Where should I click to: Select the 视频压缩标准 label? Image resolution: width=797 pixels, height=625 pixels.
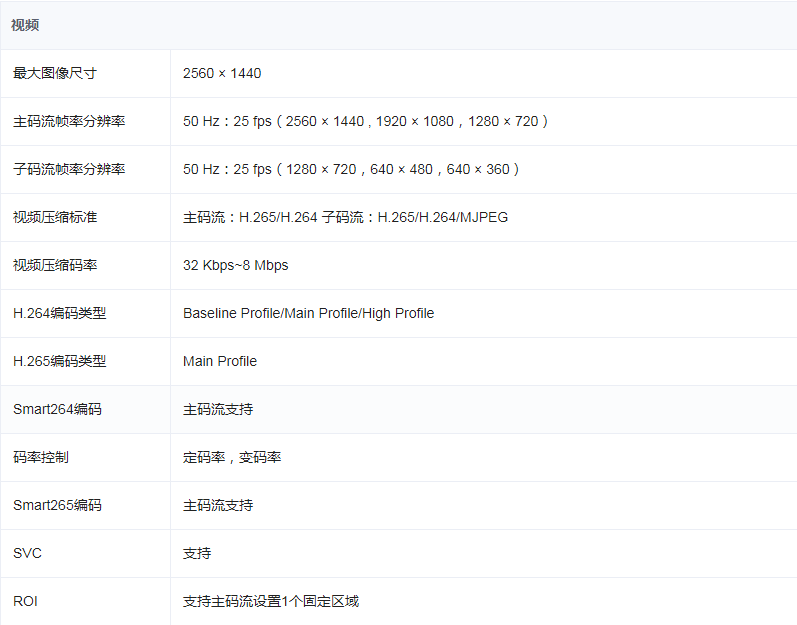pos(55,217)
